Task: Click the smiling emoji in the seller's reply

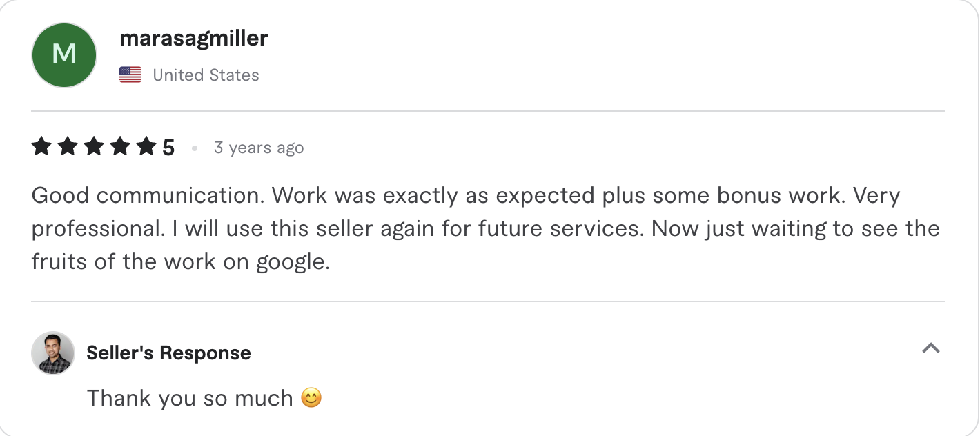Action: point(311,398)
